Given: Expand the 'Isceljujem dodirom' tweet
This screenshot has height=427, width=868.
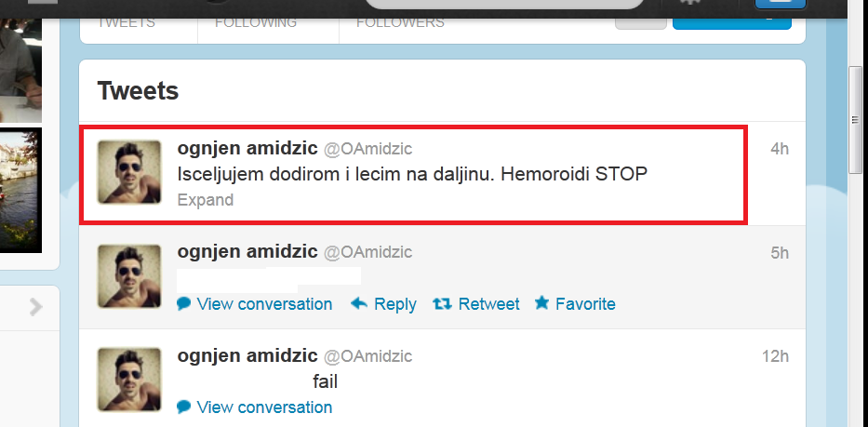Looking at the screenshot, I should [206, 199].
